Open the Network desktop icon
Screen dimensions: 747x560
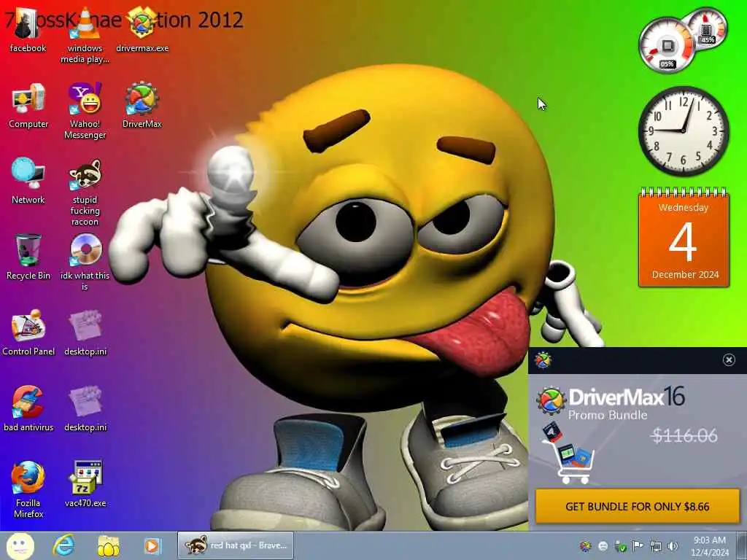tap(28, 182)
